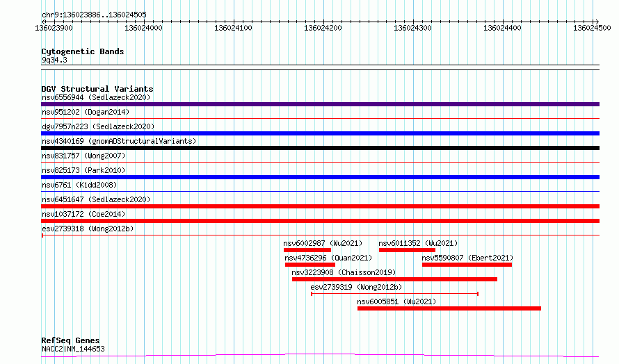Select the red bar under nsv6002987

click(307, 250)
